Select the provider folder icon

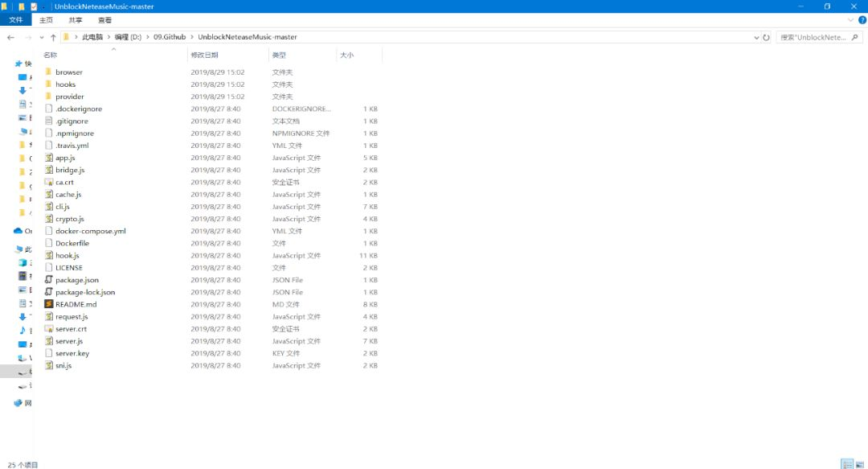[48, 96]
